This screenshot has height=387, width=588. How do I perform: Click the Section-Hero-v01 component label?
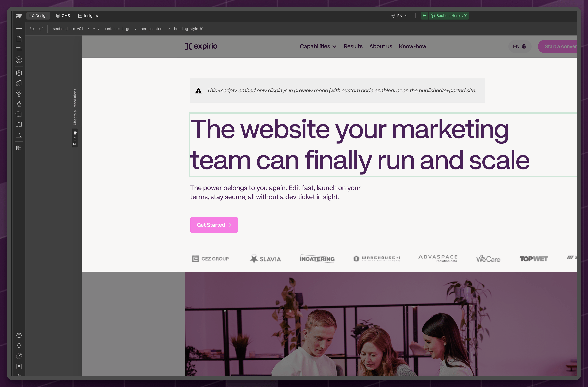(x=449, y=16)
